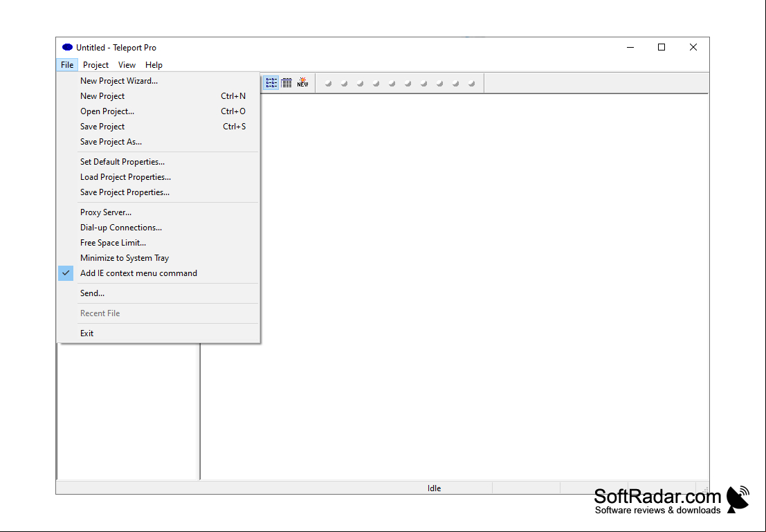
Task: Click the NEW files toolbar icon
Action: tap(303, 83)
